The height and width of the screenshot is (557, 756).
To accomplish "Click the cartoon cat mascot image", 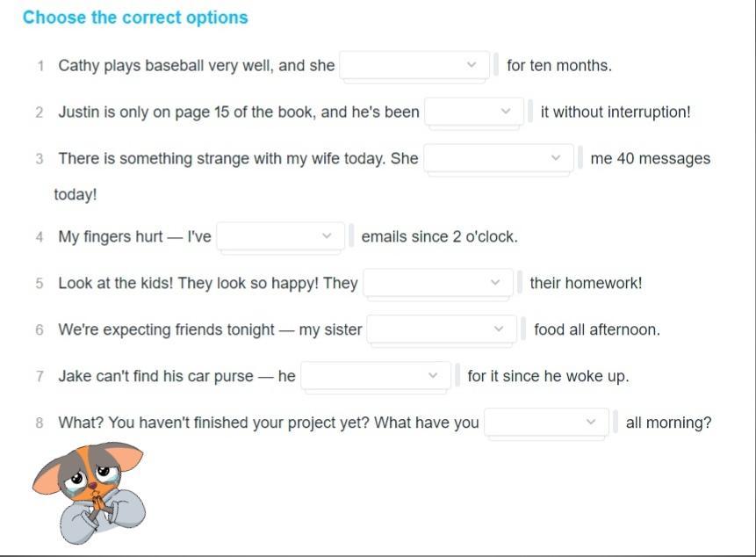I will [x=89, y=493].
